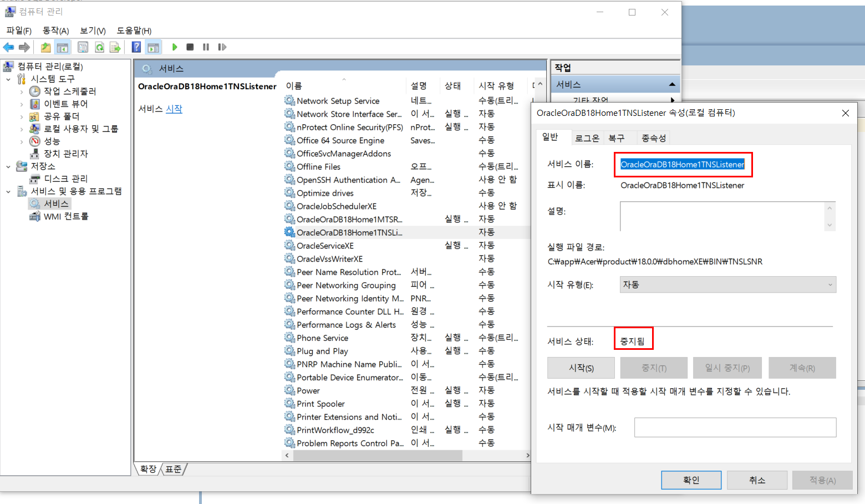The width and height of the screenshot is (865, 504).
Task: Switch to the 로그온 tab
Action: (587, 138)
